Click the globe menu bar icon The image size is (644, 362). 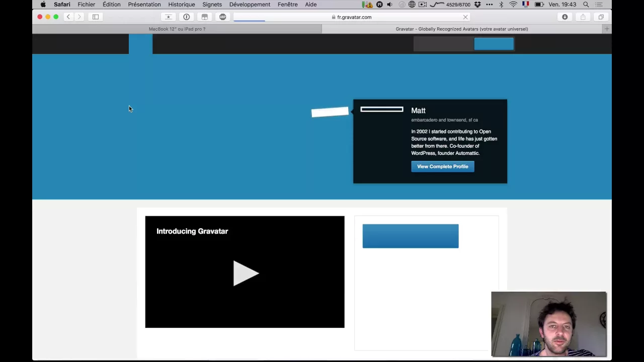click(412, 5)
